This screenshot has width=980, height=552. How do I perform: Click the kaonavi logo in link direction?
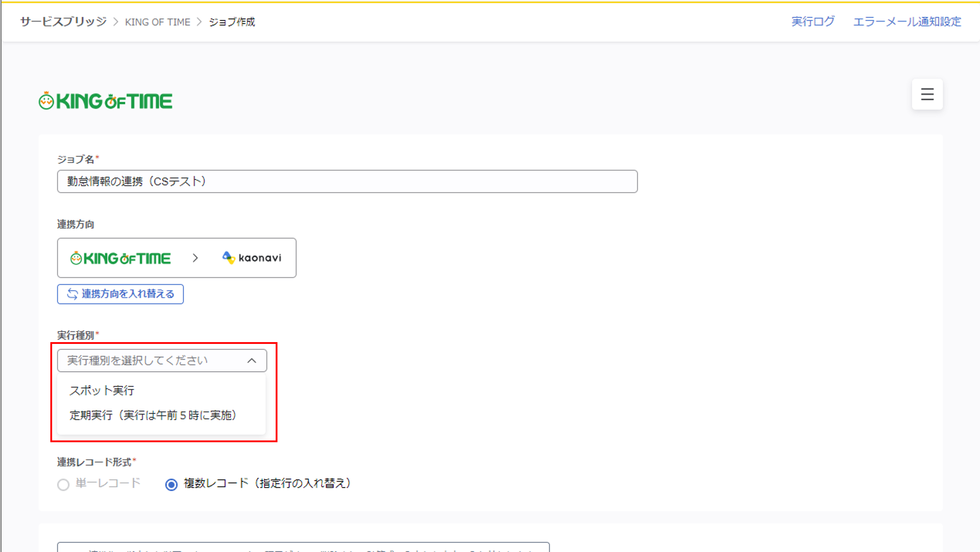click(x=252, y=258)
